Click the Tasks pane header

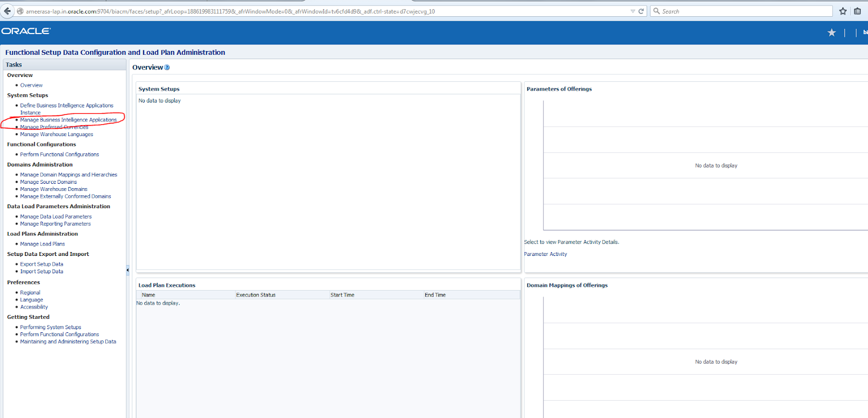[x=65, y=65]
